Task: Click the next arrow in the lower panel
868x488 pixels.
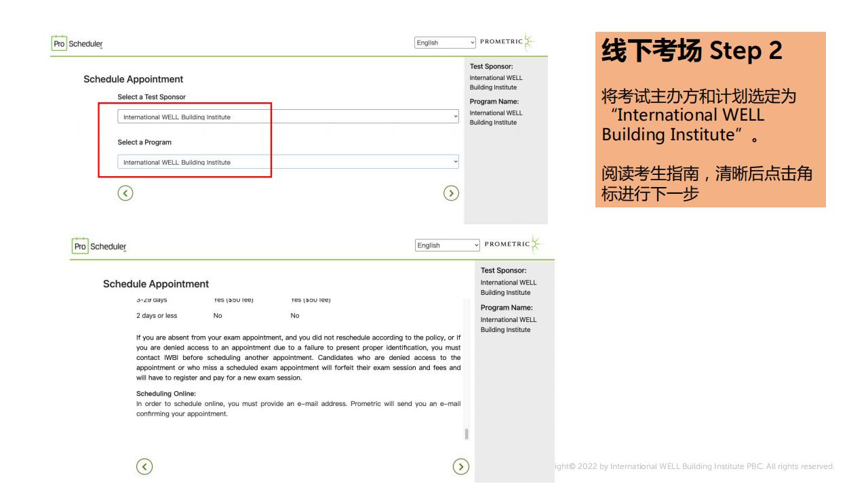Action: tap(461, 466)
